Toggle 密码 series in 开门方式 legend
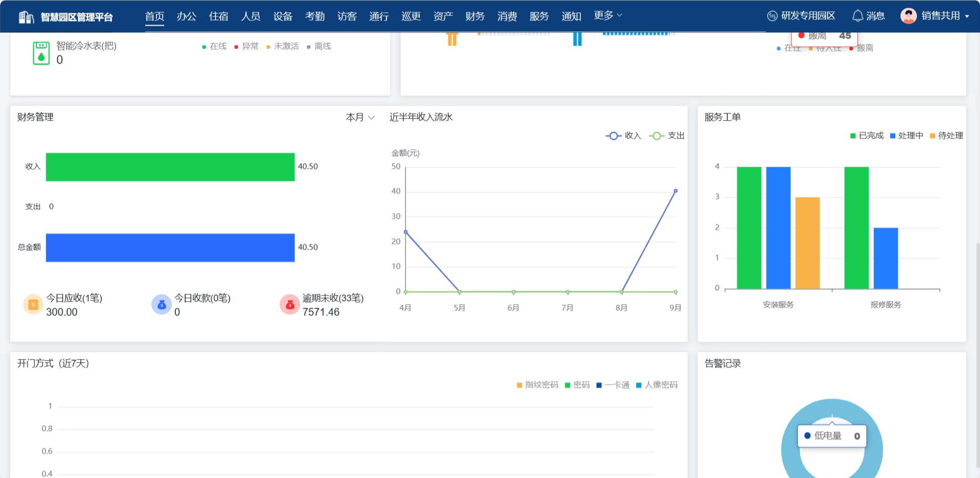980x478 pixels. (x=577, y=385)
